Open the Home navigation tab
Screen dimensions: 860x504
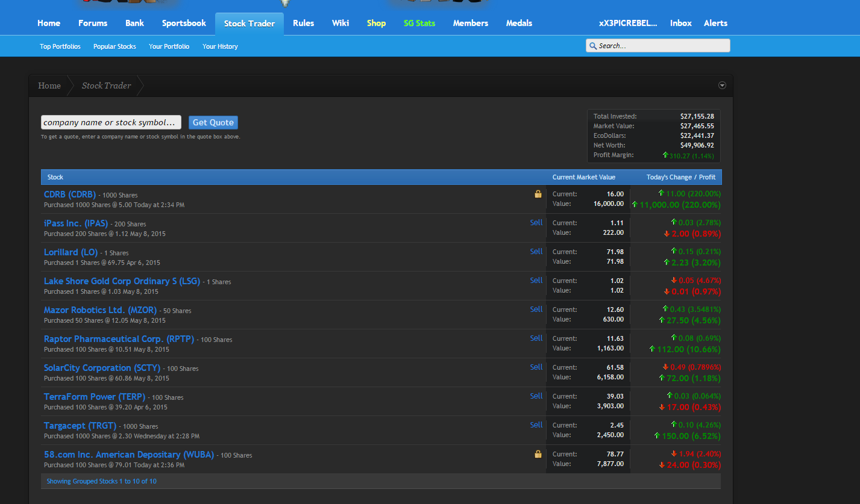tap(49, 23)
